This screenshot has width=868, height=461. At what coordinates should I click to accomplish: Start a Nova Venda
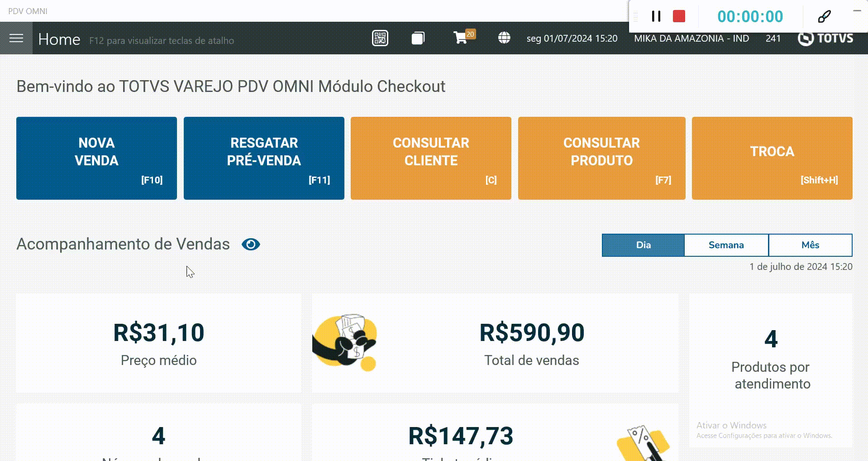click(96, 158)
